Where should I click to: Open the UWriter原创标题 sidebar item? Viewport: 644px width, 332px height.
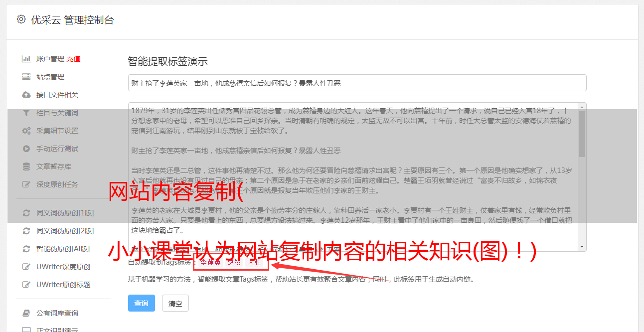63,285
